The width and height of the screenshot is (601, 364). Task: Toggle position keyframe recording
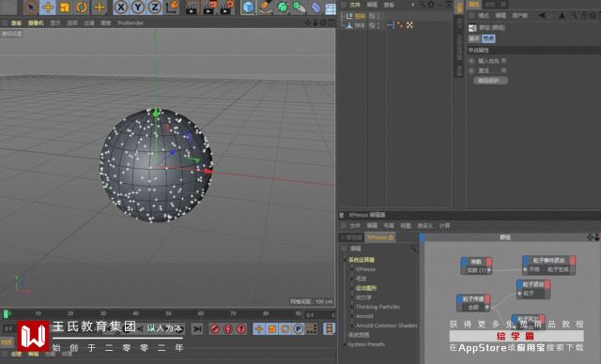[x=259, y=328]
